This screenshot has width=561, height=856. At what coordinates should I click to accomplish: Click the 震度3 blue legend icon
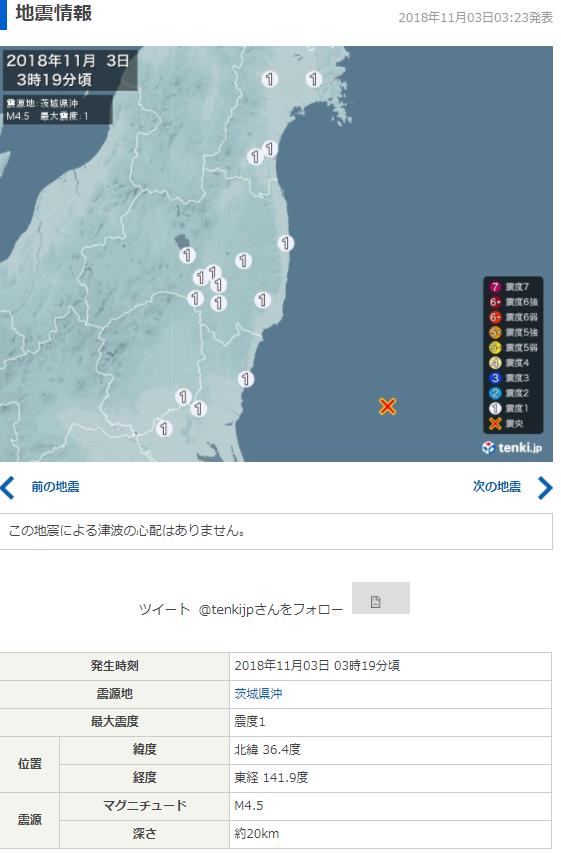[x=495, y=378]
